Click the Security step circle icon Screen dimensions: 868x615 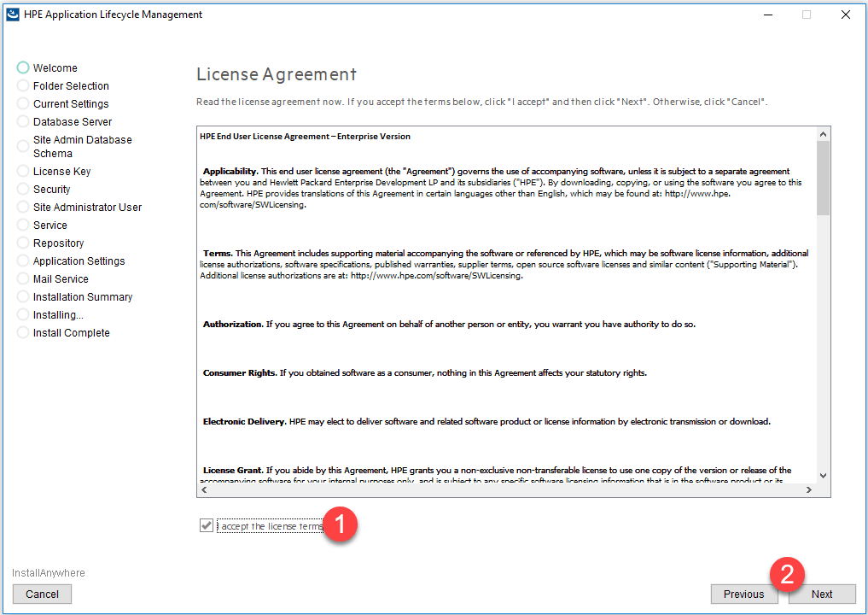click(23, 190)
